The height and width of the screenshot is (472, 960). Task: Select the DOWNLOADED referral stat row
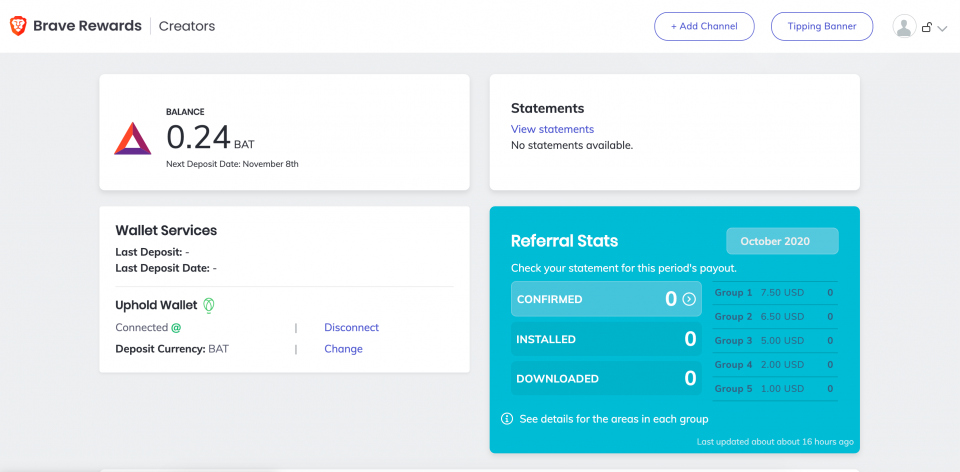tap(606, 378)
